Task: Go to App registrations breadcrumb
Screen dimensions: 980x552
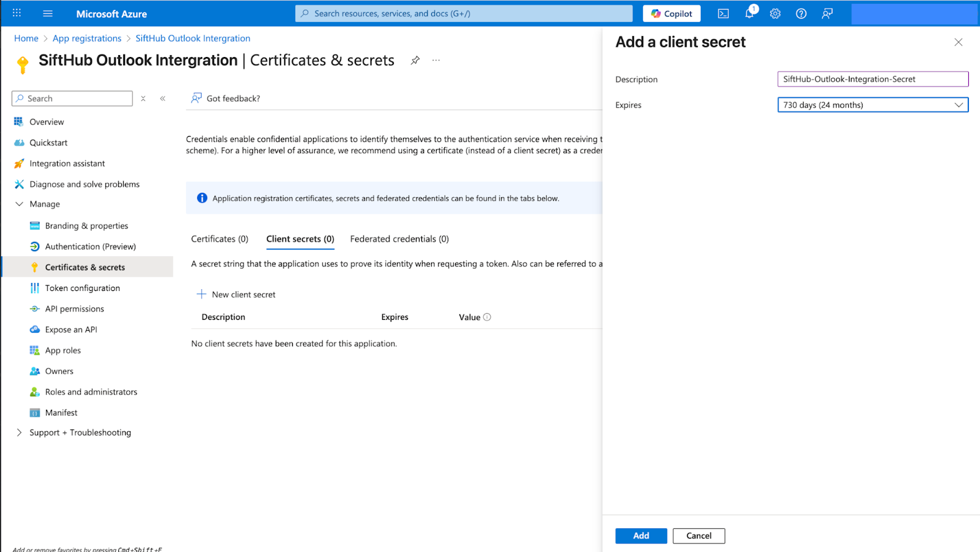Action: coord(87,38)
